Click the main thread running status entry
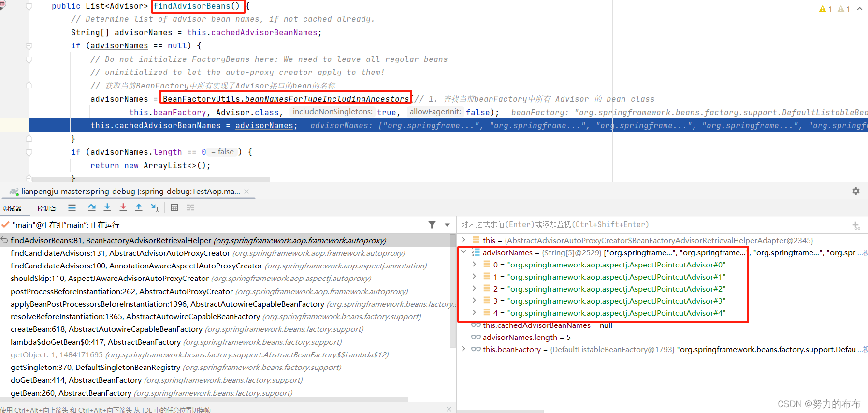 [66, 225]
